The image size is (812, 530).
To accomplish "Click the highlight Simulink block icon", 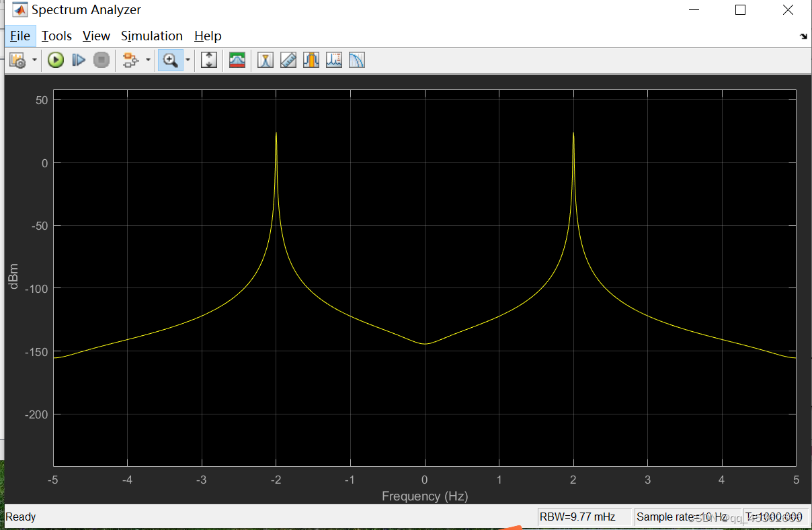I will tap(130, 60).
